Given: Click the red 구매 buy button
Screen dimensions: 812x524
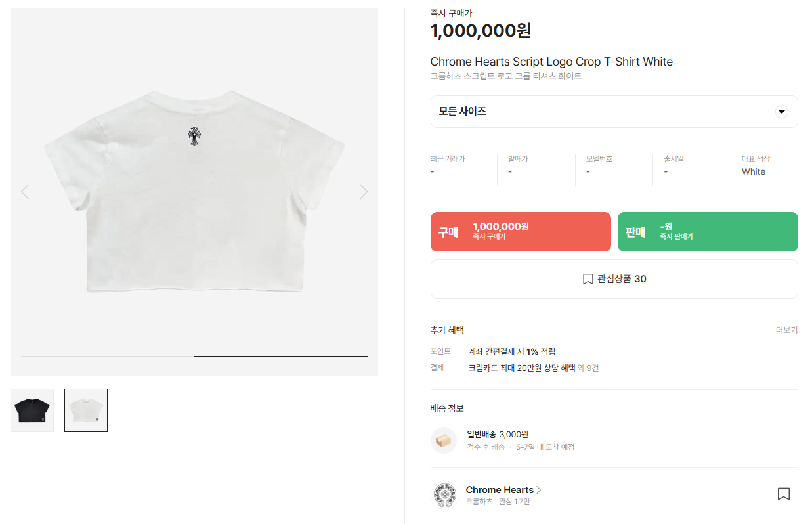Looking at the screenshot, I should [x=521, y=232].
